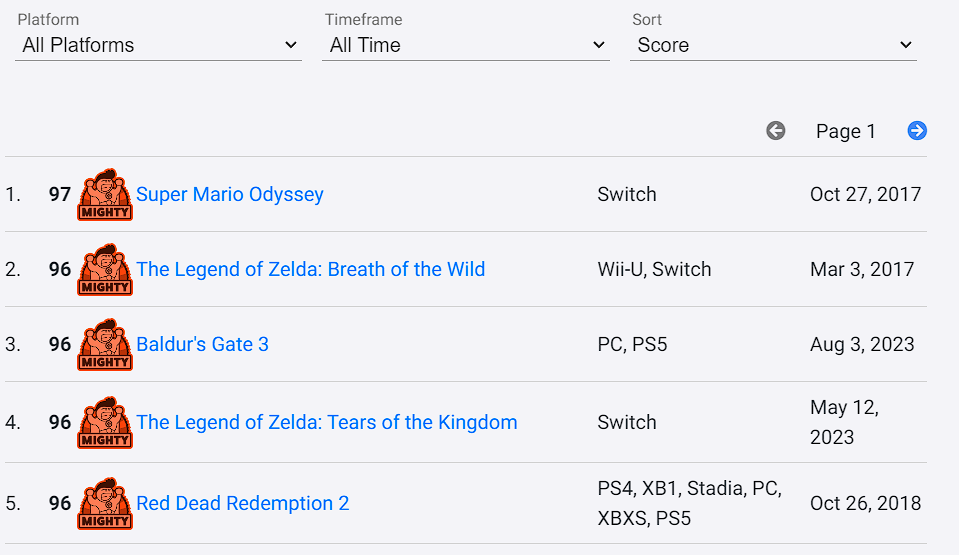Image resolution: width=959 pixels, height=555 pixels.
Task: Click Mighty badge beside Breath of the Wild
Action: pos(105,269)
